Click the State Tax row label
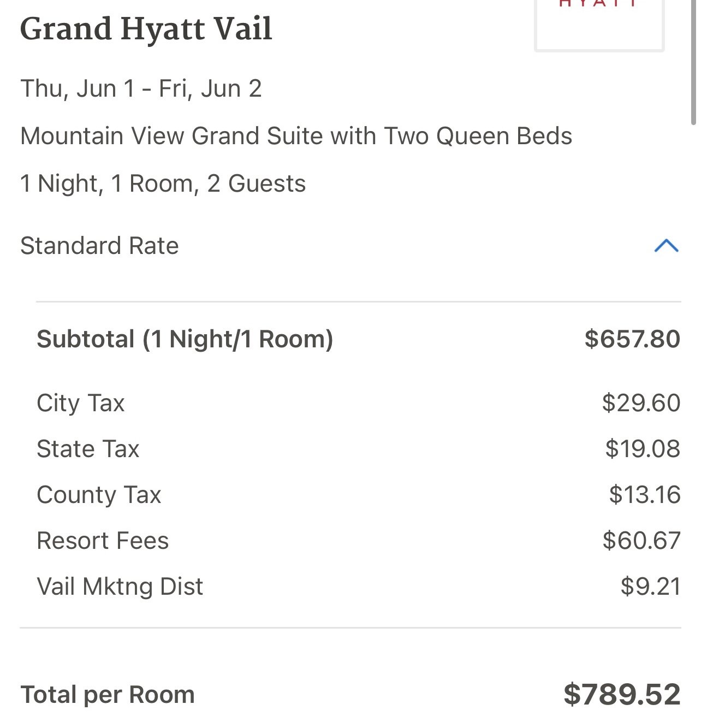 coord(88,449)
